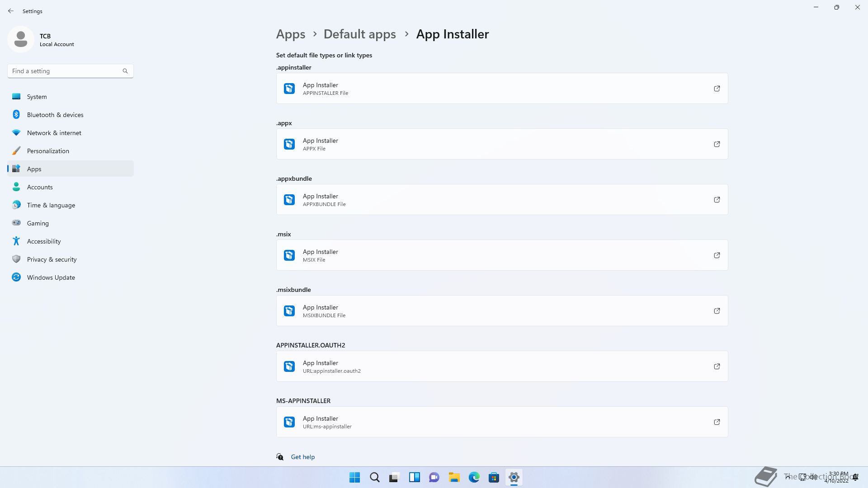Image resolution: width=868 pixels, height=488 pixels.
Task: Open Personalization settings category
Action: (71, 151)
